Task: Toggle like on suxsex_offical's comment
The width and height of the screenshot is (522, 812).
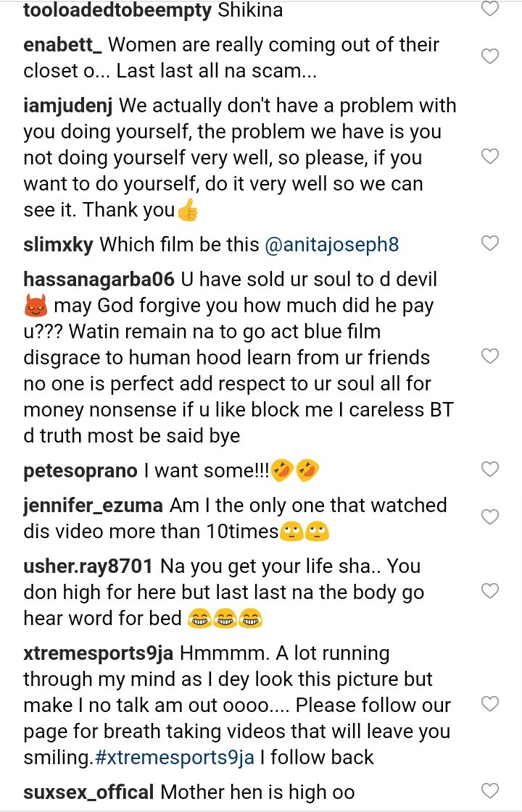Action: click(x=491, y=790)
